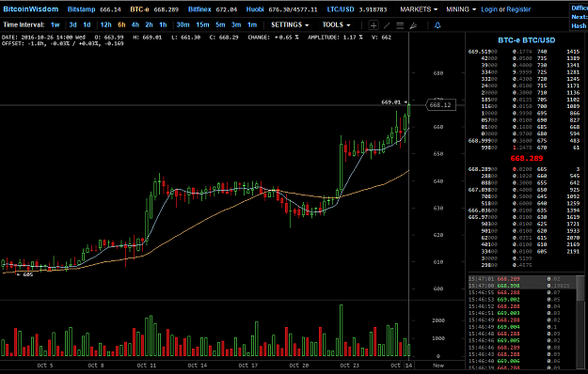Image resolution: width=588 pixels, height=374 pixels.
Task: Set time interval to 1w
Action: pos(56,25)
